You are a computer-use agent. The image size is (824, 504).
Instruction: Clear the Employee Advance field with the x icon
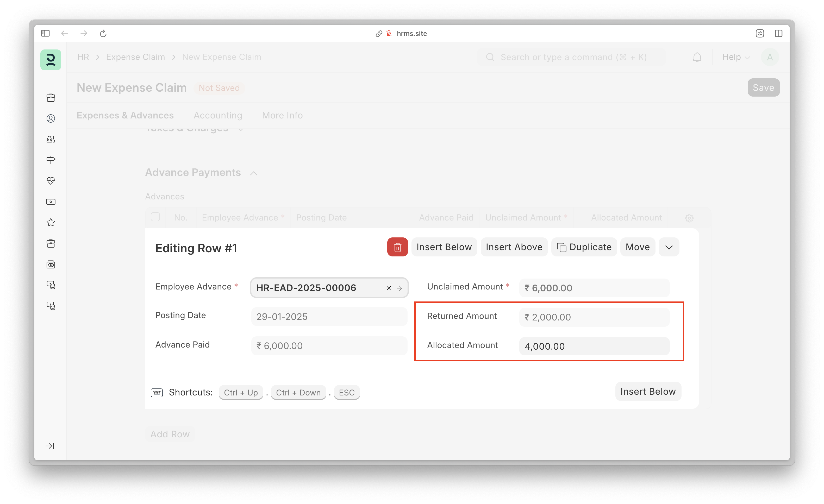pyautogui.click(x=389, y=288)
